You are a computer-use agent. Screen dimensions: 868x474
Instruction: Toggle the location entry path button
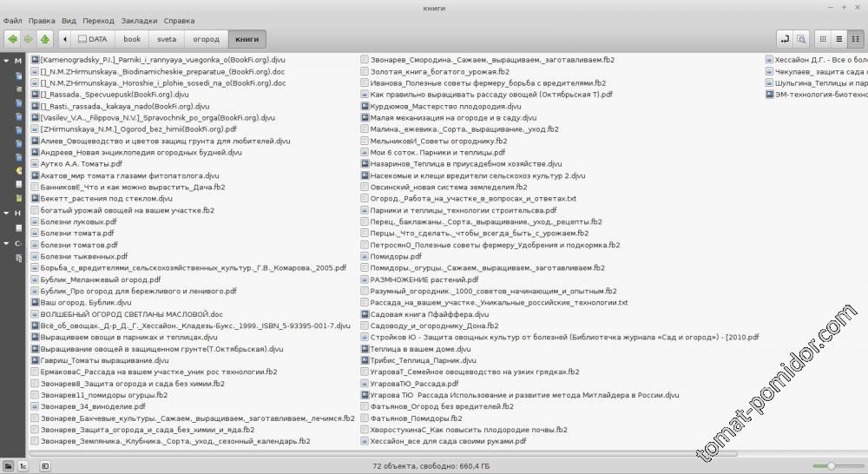[785, 39]
